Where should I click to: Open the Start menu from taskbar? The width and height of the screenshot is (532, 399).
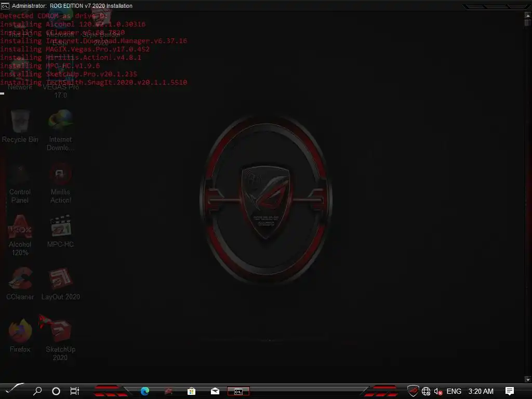(14, 389)
